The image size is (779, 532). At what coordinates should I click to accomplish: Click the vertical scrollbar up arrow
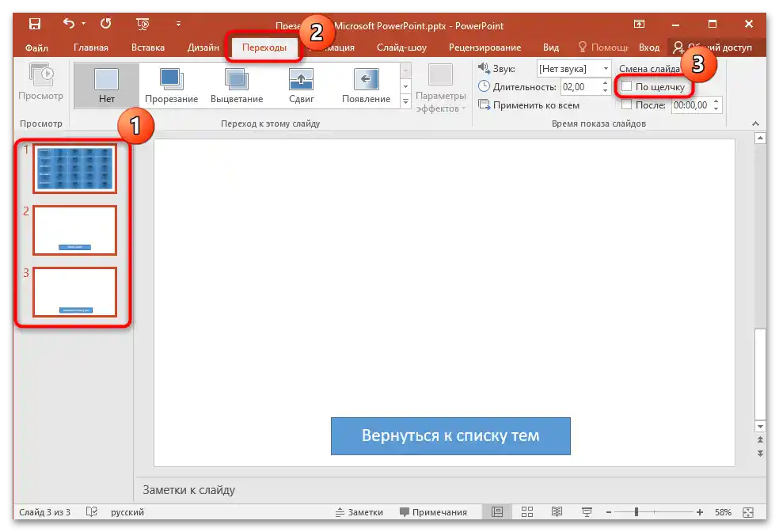click(x=760, y=138)
